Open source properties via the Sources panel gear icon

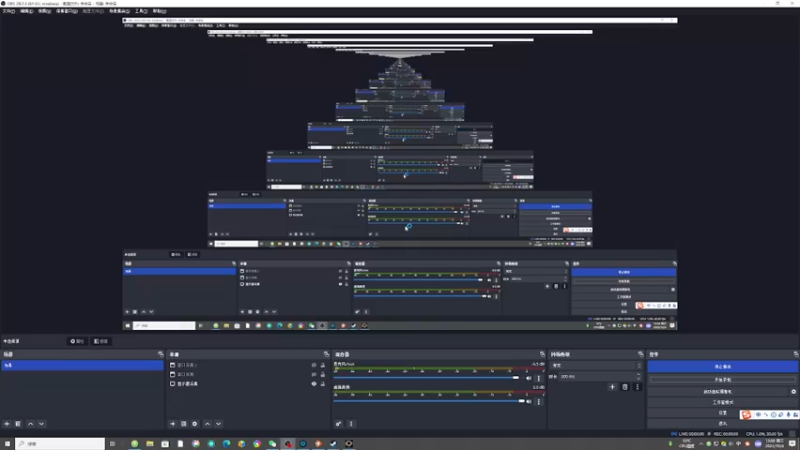194,424
